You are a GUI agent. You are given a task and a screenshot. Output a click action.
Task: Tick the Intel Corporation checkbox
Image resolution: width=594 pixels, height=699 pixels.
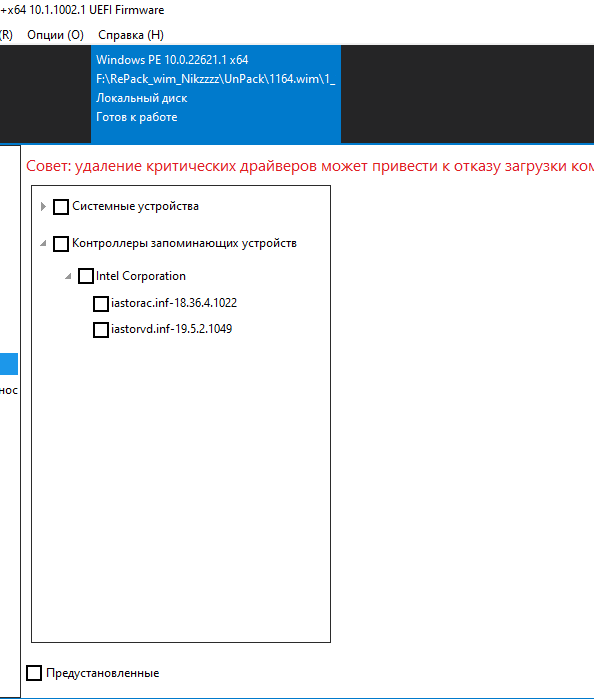point(86,276)
